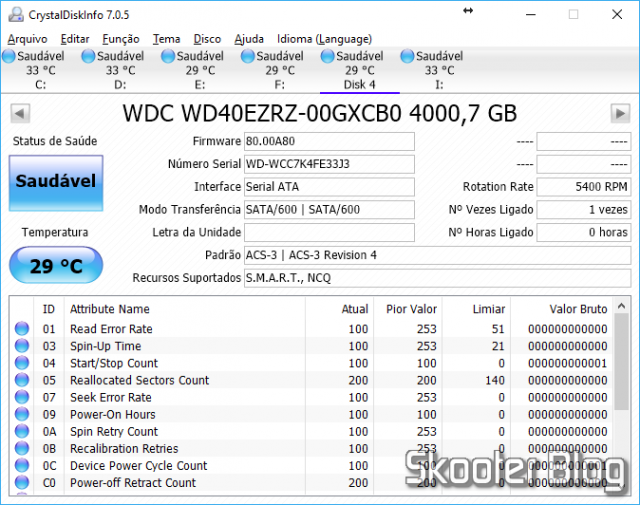The width and height of the screenshot is (640, 505).
Task: Select drive C: health tab
Action: tap(40, 70)
